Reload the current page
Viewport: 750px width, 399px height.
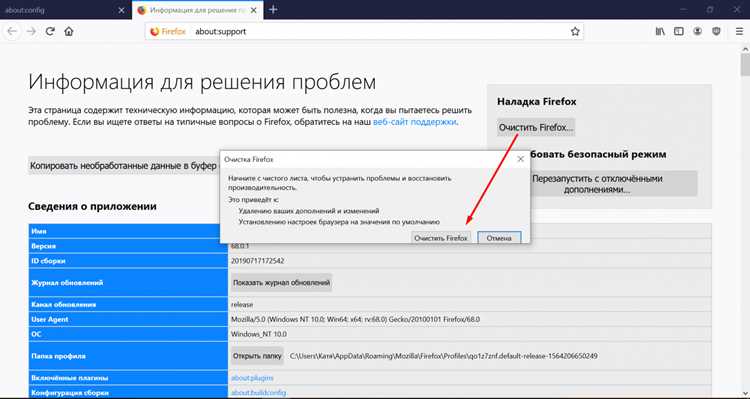tap(50, 32)
